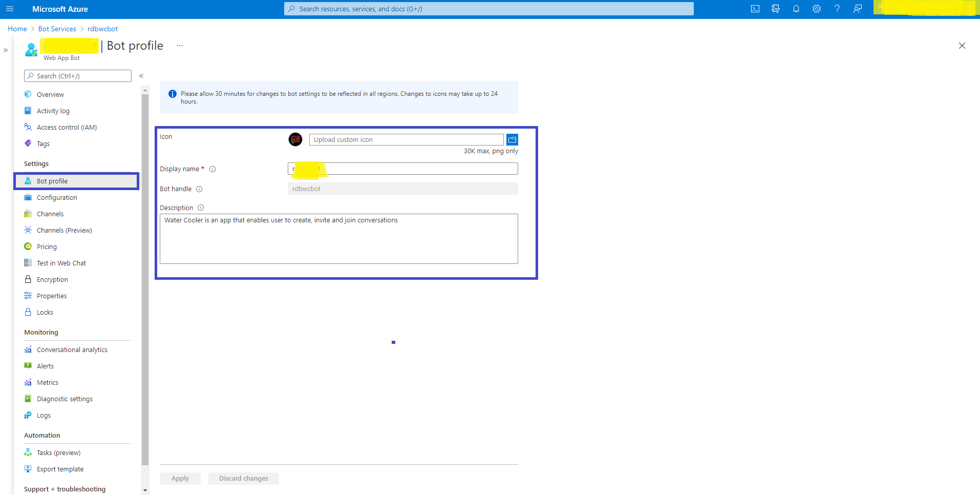Click the Microsoft Azure logo text

point(60,9)
